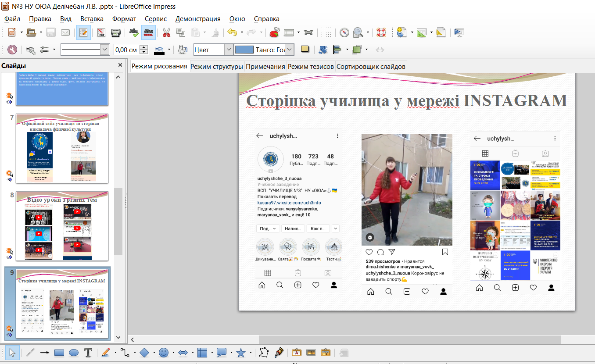595x364 pixels.
Task: Switch to the Режим структуры tab
Action: (x=217, y=67)
